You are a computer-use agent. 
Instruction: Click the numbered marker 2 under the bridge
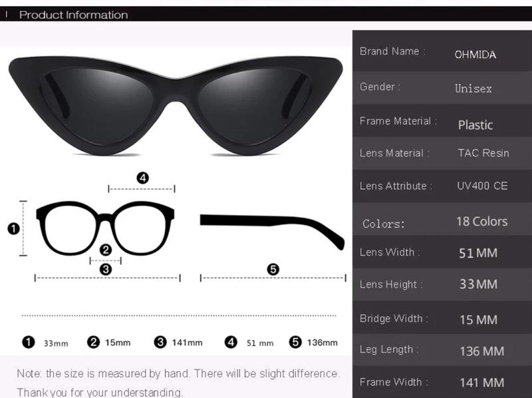coord(106,250)
